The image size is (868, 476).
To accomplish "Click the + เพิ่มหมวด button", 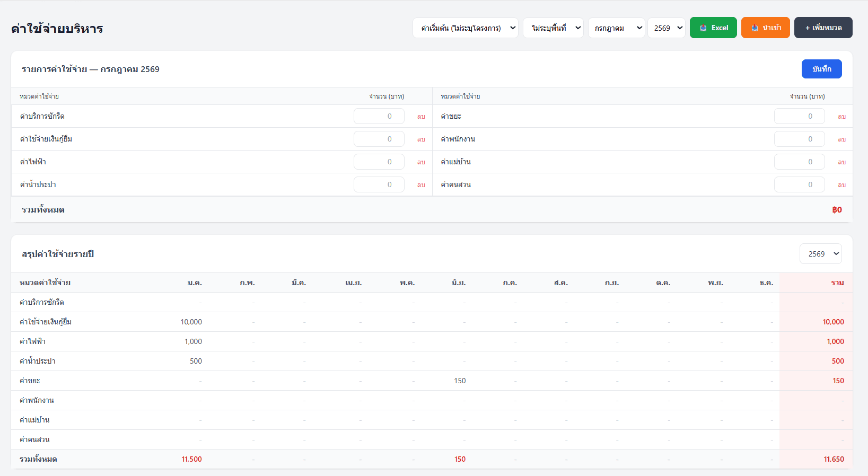I will click(x=823, y=28).
